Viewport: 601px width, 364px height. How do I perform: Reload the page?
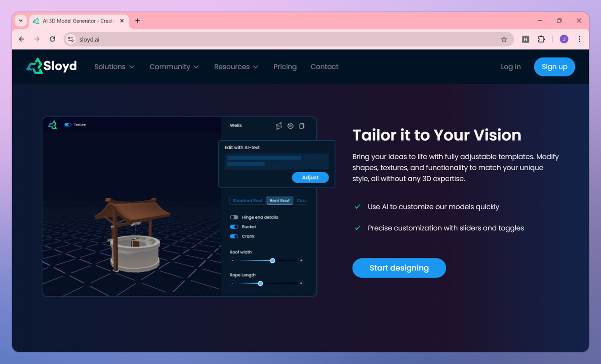(52, 39)
